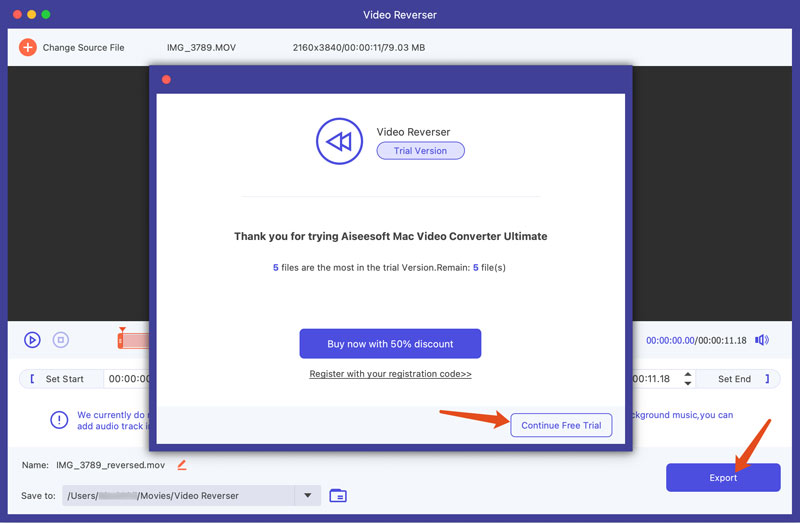The height and width of the screenshot is (523, 800).
Task: Mute the volume speaker icon
Action: click(762, 340)
